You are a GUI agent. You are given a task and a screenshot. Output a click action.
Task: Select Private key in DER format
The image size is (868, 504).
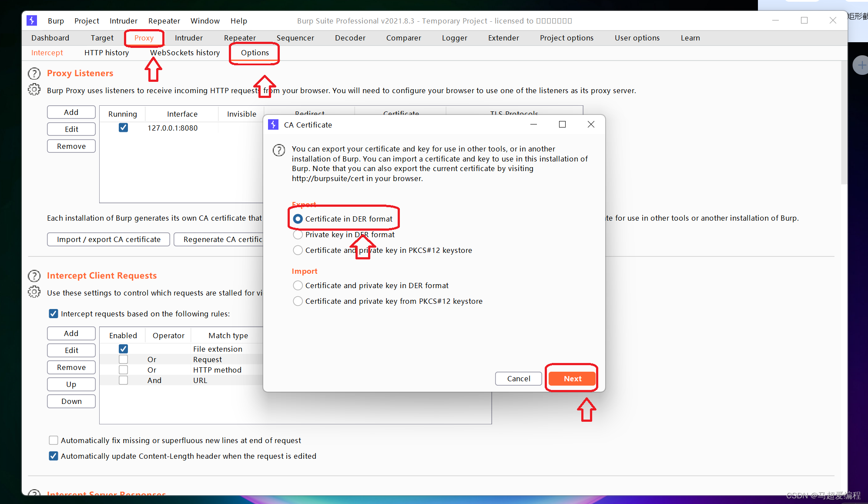[298, 235]
